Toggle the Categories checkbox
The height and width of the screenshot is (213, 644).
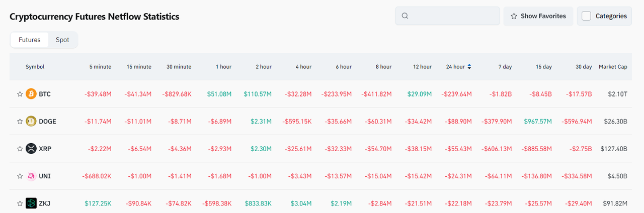pos(586,16)
